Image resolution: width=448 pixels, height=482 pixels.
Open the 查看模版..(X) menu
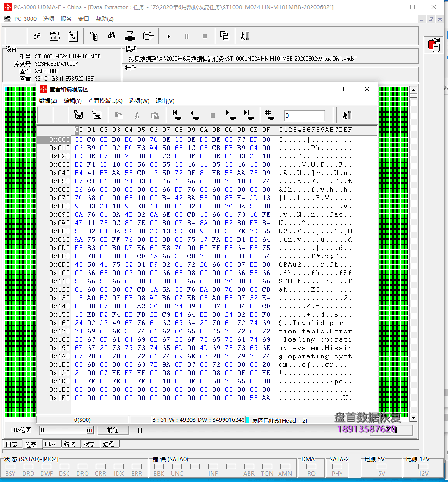point(106,101)
